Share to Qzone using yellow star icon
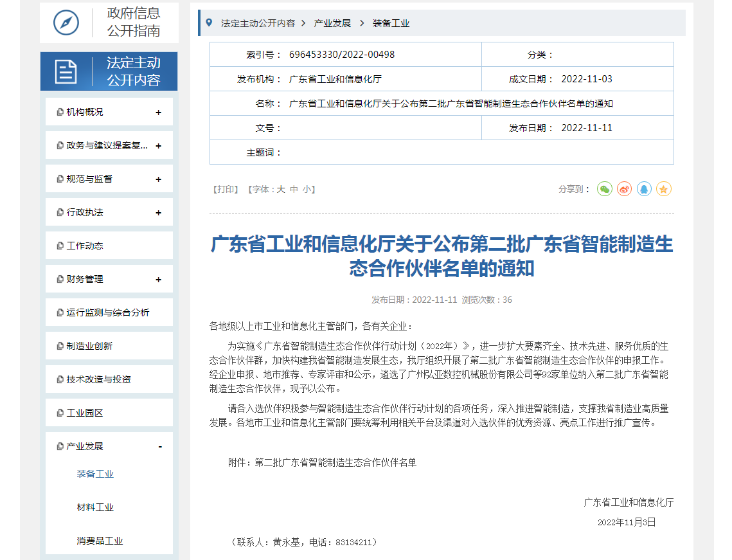The image size is (732, 560). pyautogui.click(x=664, y=189)
